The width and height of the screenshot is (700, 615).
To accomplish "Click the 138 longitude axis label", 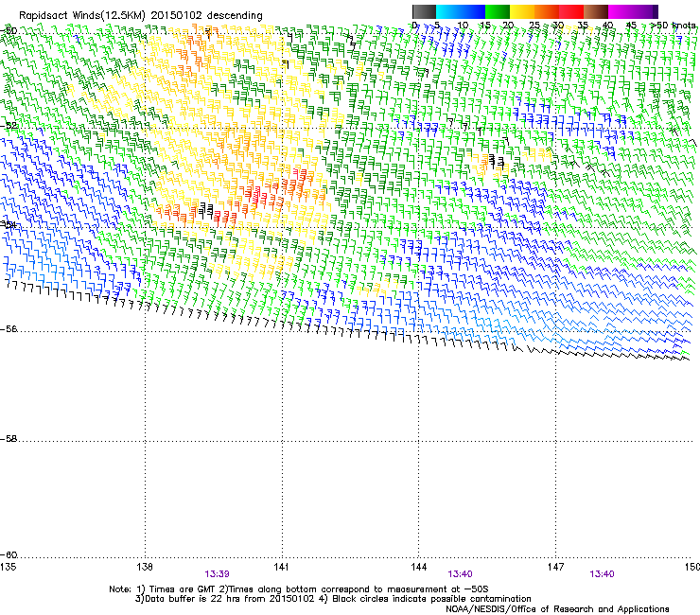I will 145,567.
